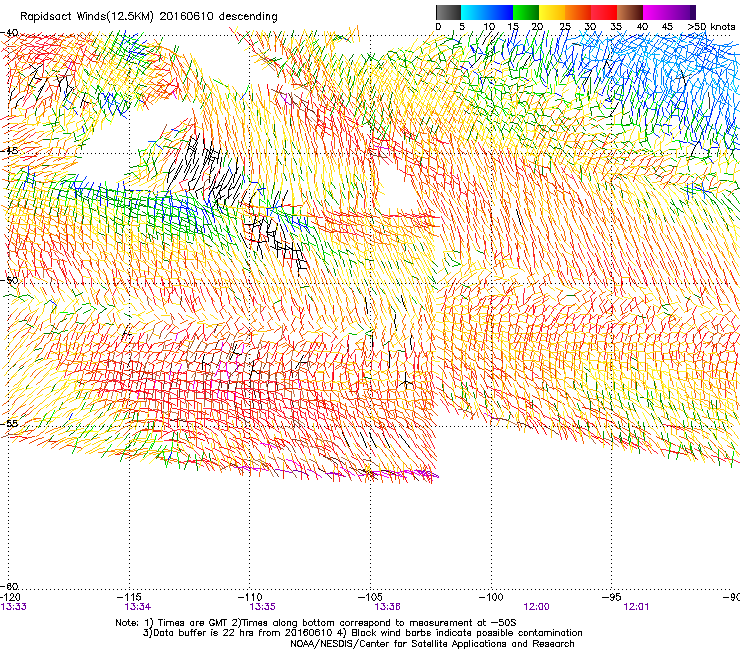This screenshot has width=740, height=650.
Task: Click the legend value 40
Action: click(642, 26)
